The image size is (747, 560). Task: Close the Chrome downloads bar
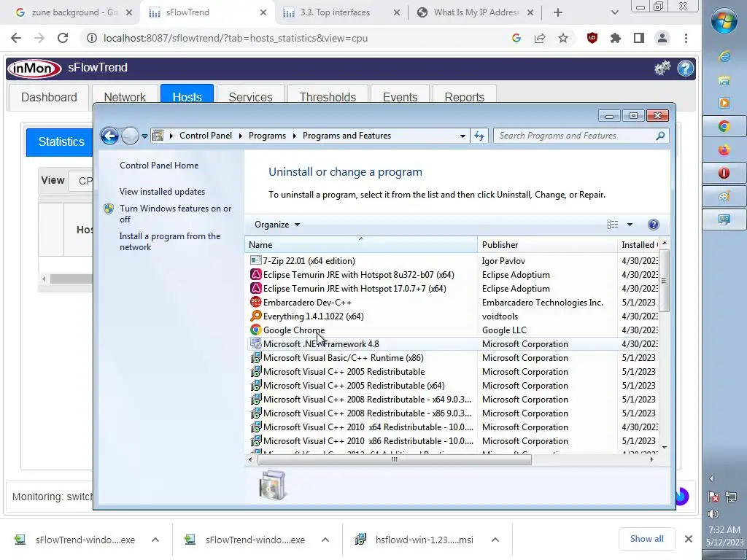[x=689, y=539]
